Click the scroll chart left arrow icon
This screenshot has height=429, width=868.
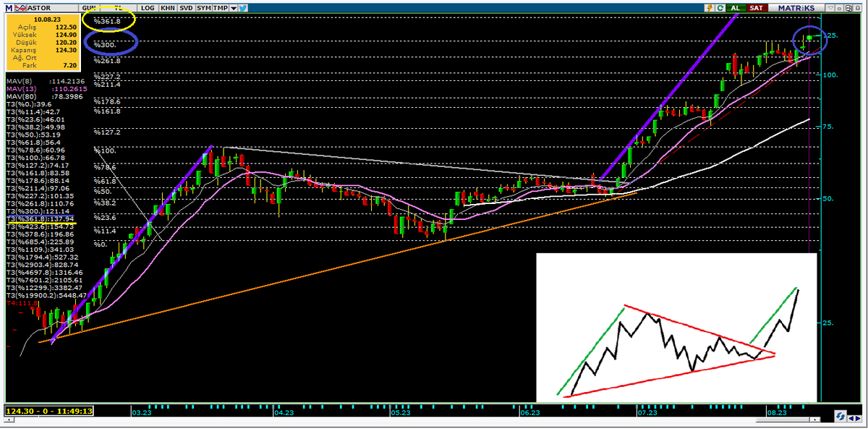(x=851, y=418)
